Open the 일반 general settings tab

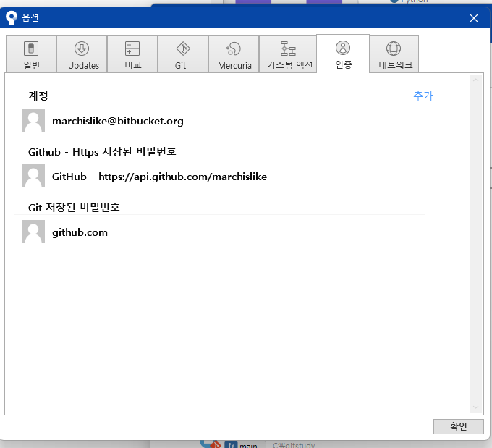[x=31, y=54]
